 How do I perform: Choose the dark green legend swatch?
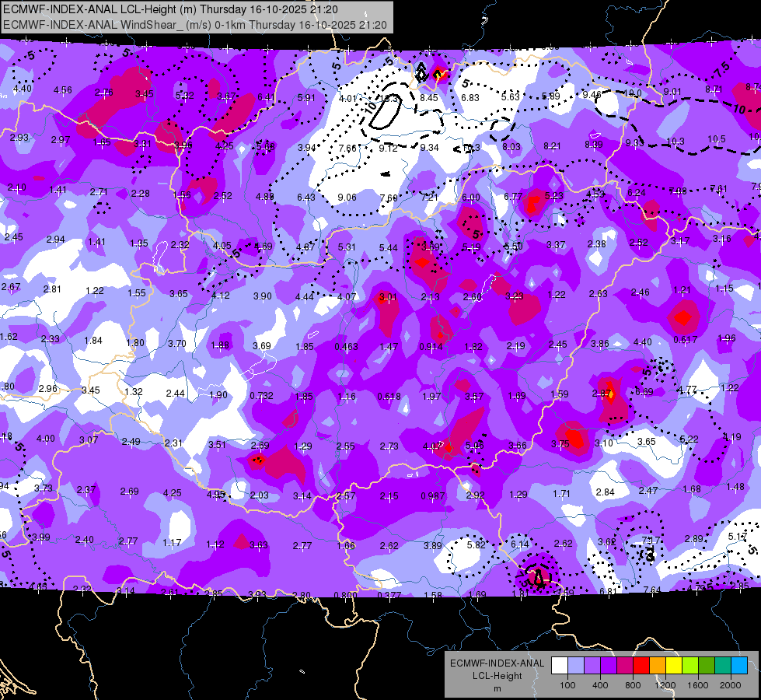(x=707, y=665)
